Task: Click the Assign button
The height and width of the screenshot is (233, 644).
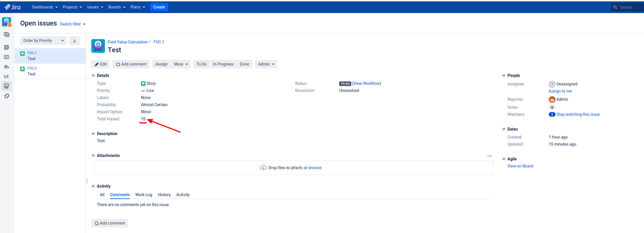Action: tap(161, 64)
